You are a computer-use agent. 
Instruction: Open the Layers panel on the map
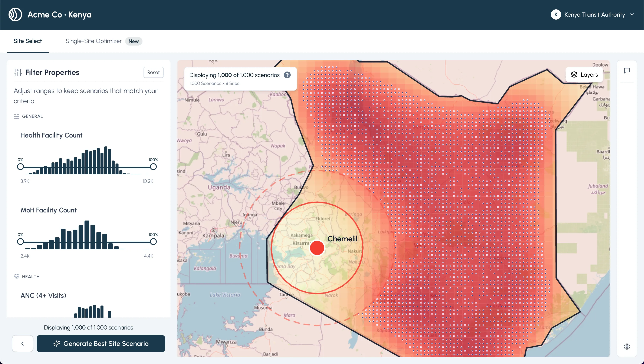point(584,75)
